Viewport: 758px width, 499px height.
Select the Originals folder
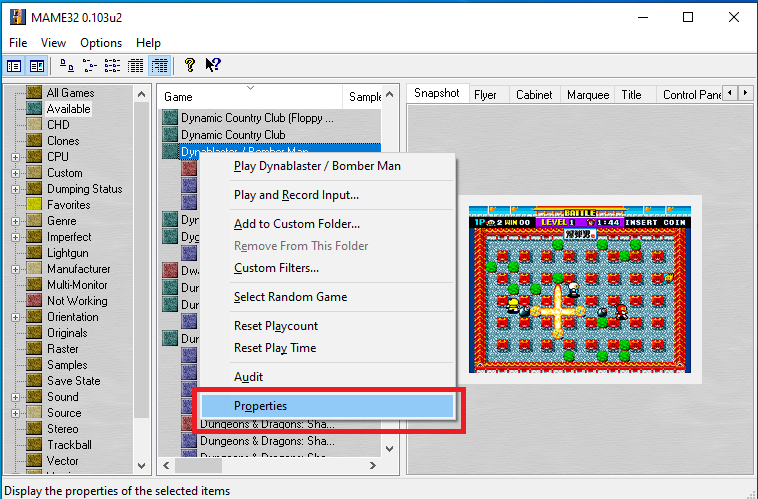[x=67, y=333]
